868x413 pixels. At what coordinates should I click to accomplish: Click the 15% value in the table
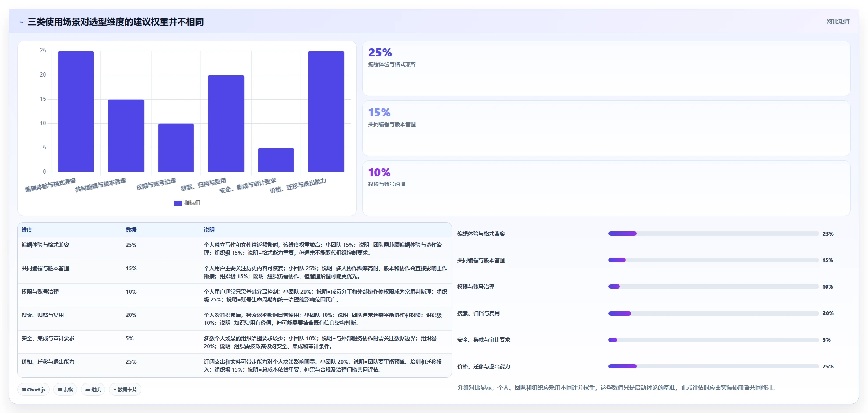coord(131,268)
